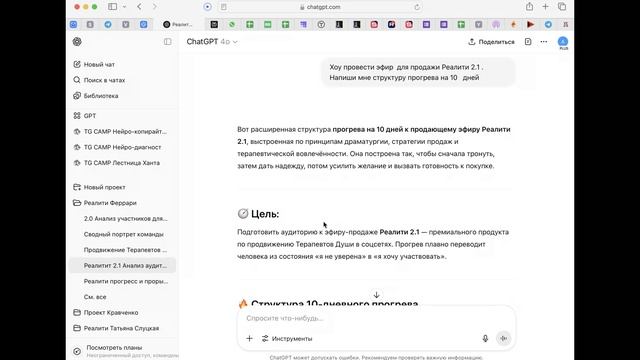Click the reader page icon in address bar
Viewport: 640px width, 360px height.
tap(223, 7)
